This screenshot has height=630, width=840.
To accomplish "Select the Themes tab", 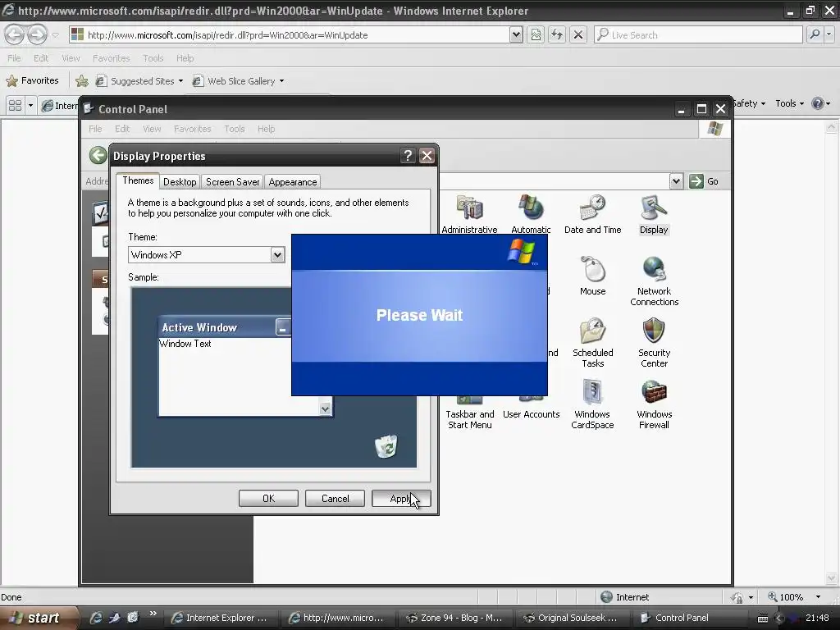I will pos(138,180).
